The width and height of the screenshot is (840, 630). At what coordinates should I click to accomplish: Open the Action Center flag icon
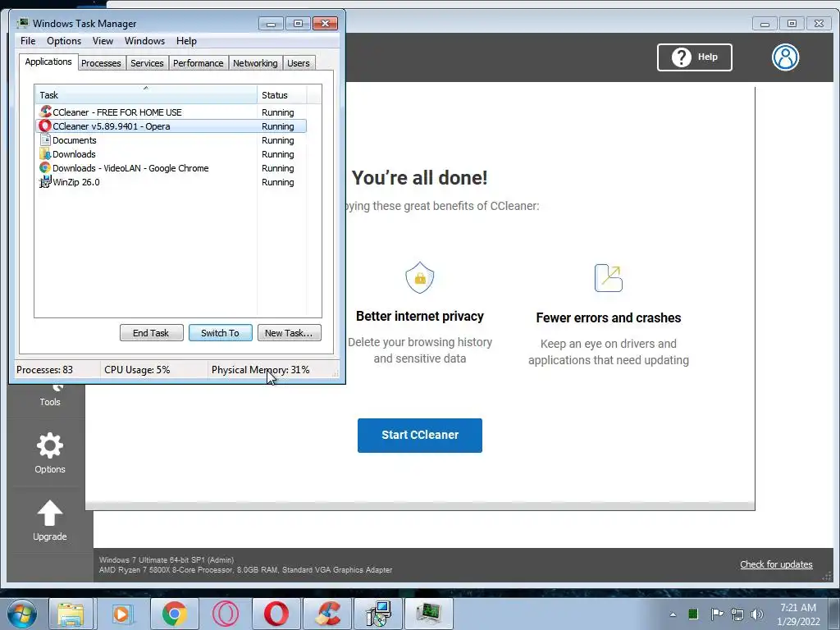pos(717,614)
